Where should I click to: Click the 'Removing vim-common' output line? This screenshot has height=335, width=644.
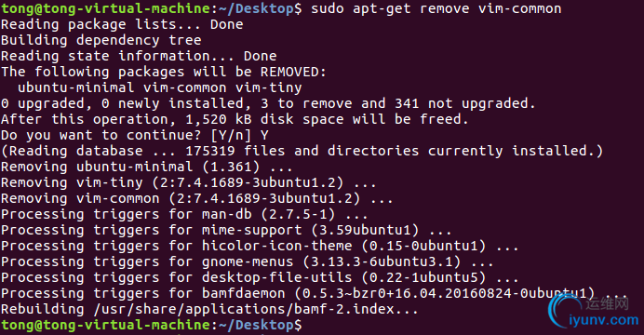click(x=196, y=198)
